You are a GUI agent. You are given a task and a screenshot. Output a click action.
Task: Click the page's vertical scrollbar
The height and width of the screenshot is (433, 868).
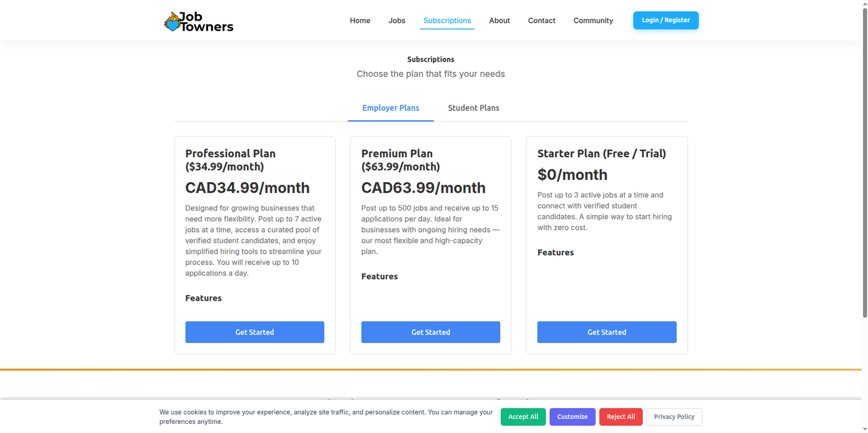[865, 163]
